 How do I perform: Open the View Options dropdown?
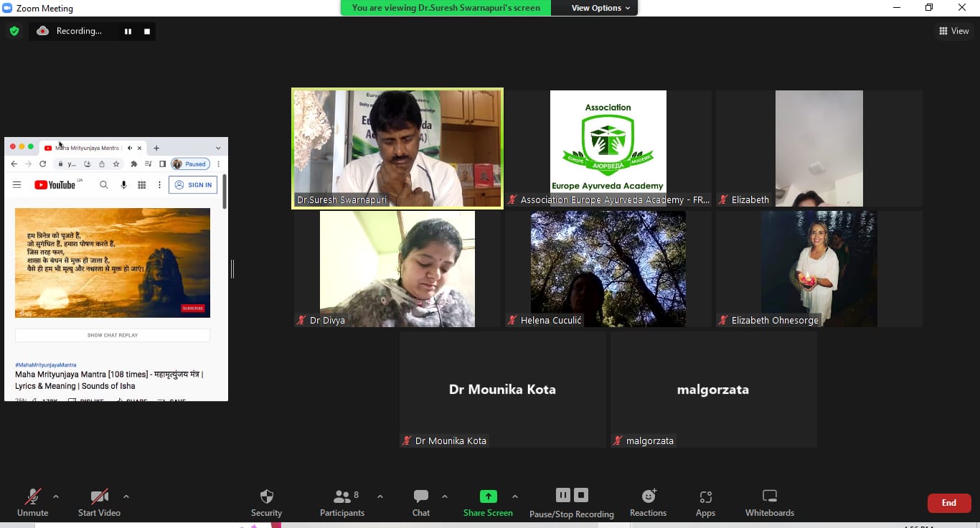coord(600,8)
